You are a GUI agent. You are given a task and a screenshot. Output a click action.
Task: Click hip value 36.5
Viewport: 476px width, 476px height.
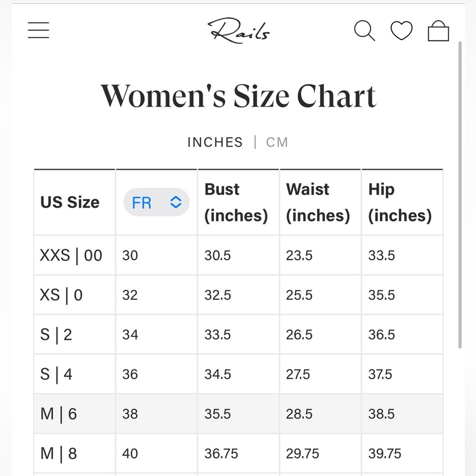pos(381,335)
